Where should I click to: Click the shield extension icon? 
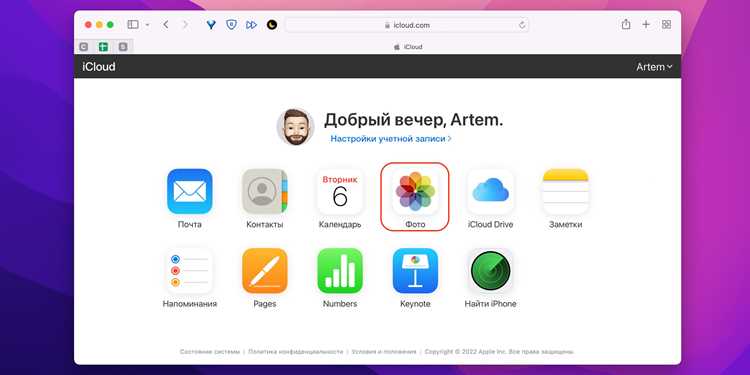tap(232, 25)
